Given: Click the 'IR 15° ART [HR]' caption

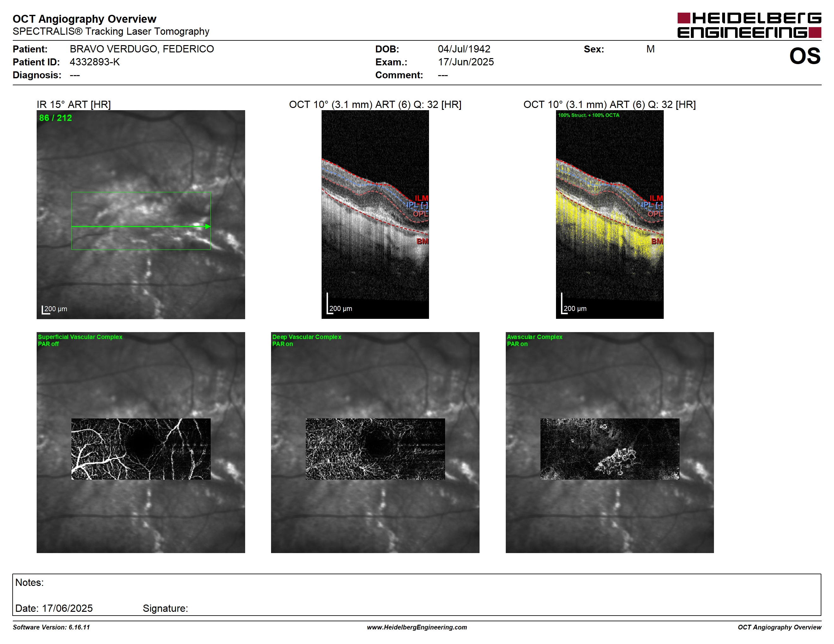Looking at the screenshot, I should (74, 104).
